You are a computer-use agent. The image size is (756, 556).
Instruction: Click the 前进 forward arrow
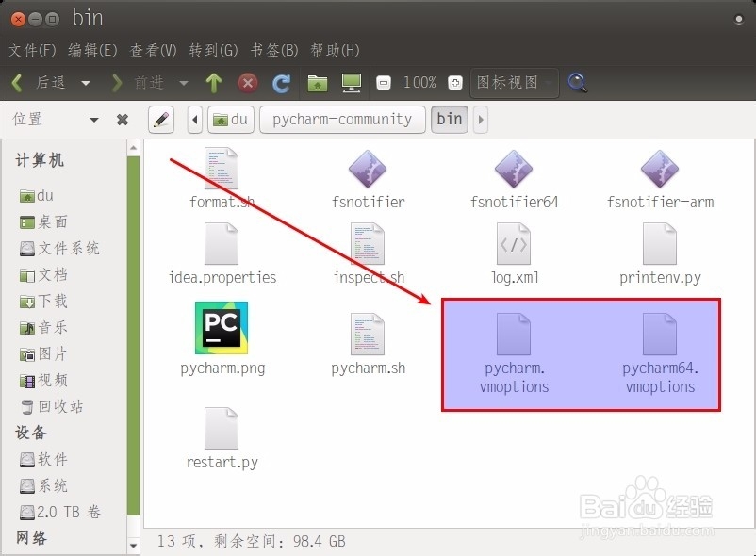click(x=138, y=83)
